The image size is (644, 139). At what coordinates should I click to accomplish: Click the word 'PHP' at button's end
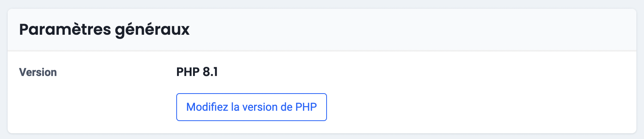click(x=306, y=107)
